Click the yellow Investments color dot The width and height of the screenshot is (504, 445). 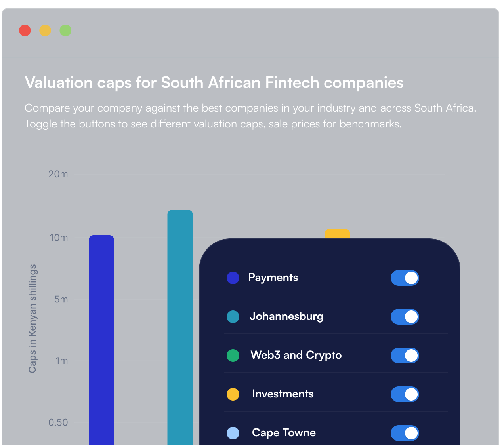[233, 394]
